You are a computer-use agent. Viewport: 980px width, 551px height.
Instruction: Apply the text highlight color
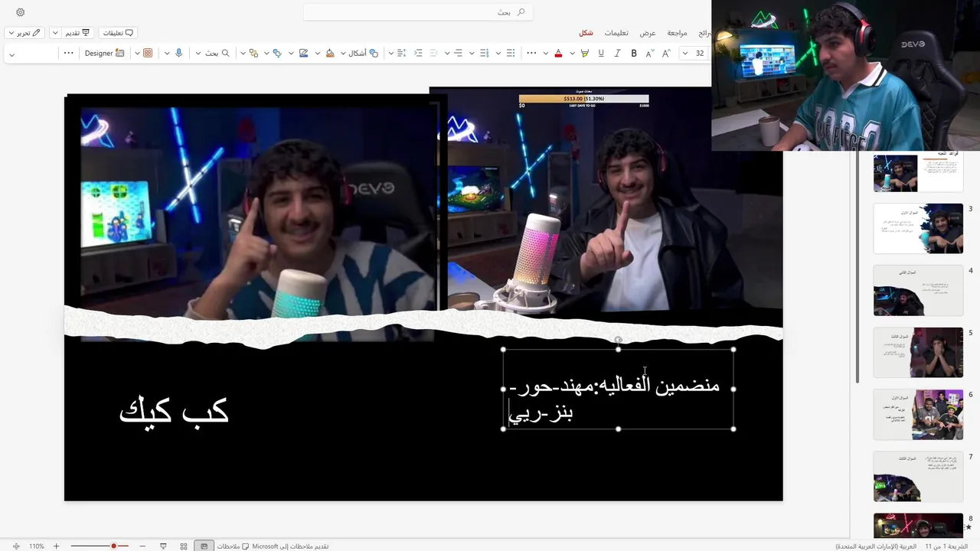585,54
